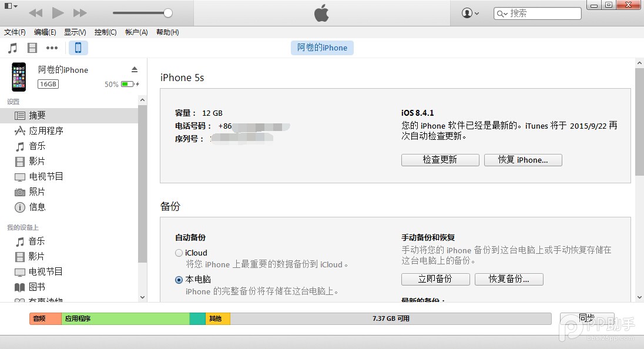Image resolution: width=644 pixels, height=349 pixels.
Task: Open the 帐户(A) menu
Action: pyautogui.click(x=136, y=32)
